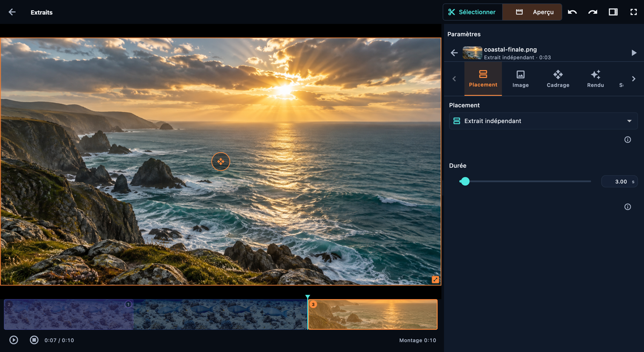Click the Durée slider handle

click(465, 181)
